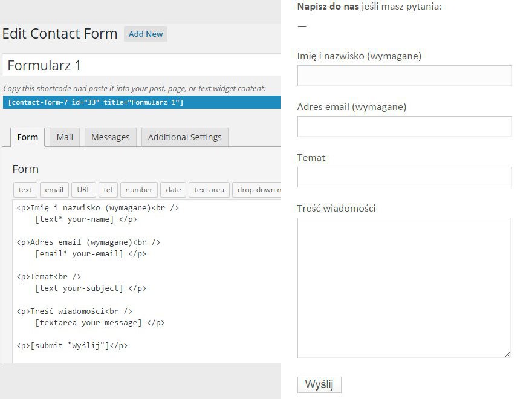Image resolution: width=532 pixels, height=399 pixels.
Task: Click the Treść wiadomości textarea
Action: [404, 288]
